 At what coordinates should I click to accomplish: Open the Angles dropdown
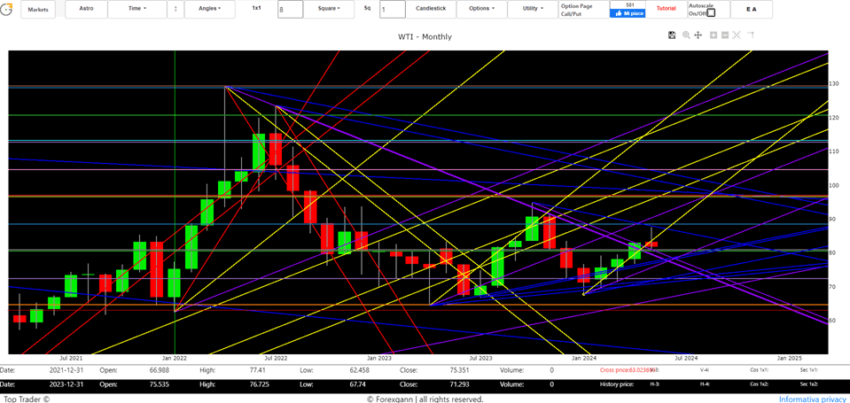pos(210,9)
